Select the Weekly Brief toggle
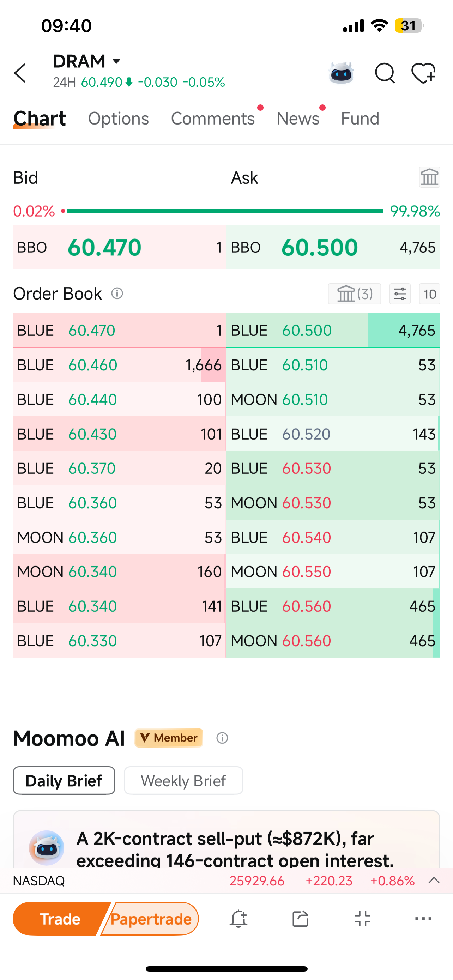This screenshot has height=980, width=453. (183, 781)
